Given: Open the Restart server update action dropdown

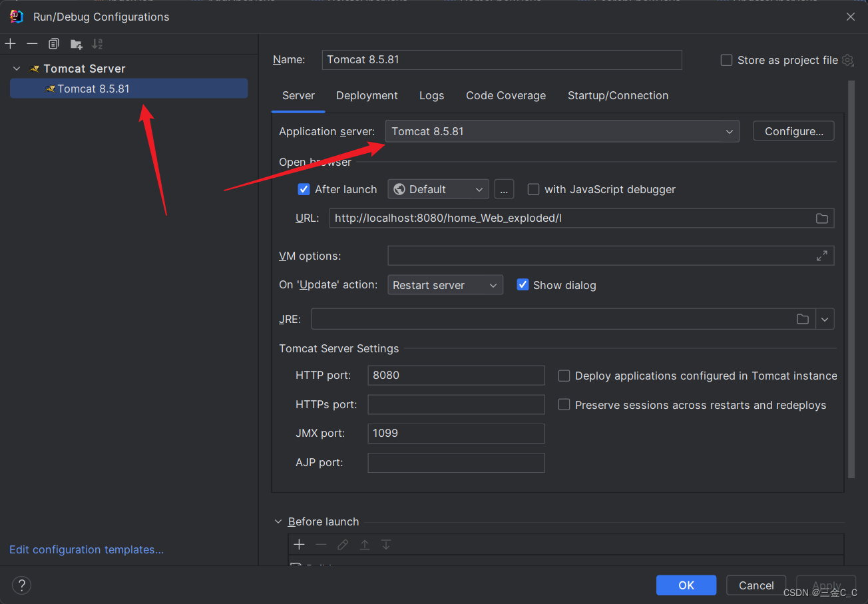Looking at the screenshot, I should tap(445, 285).
